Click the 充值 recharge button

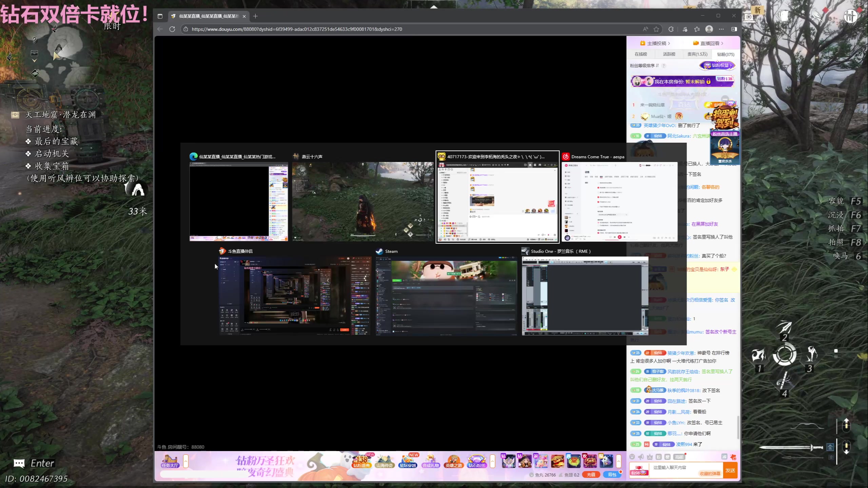[591, 474]
